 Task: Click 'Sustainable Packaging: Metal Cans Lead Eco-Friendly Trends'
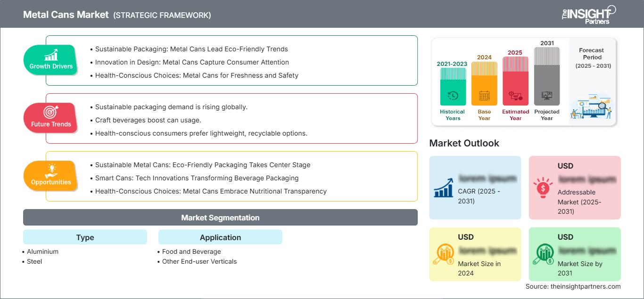pyautogui.click(x=191, y=49)
